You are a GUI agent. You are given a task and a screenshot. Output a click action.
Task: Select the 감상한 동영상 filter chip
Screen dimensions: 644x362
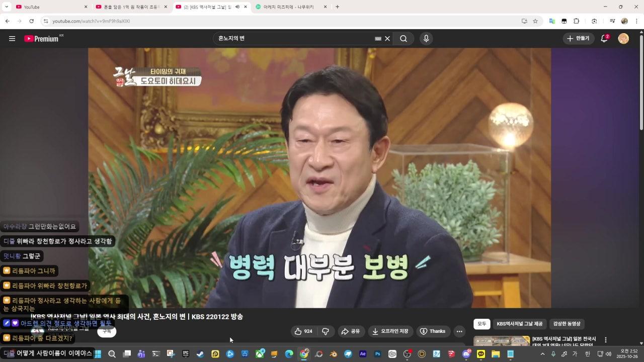(567, 324)
